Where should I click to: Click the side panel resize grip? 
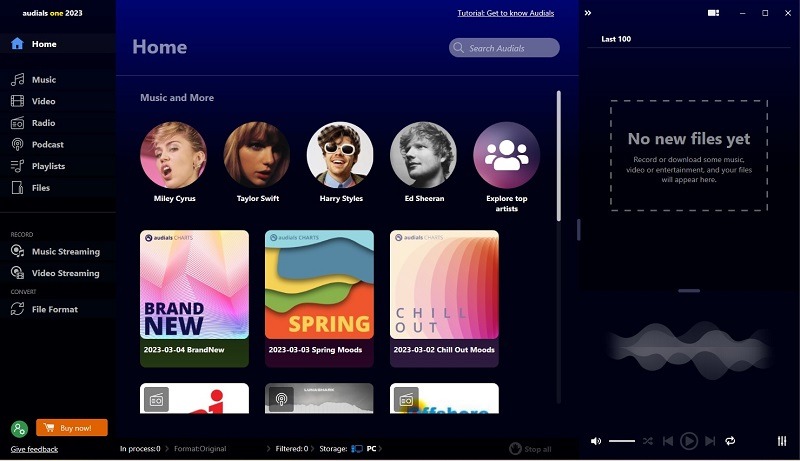tap(579, 230)
